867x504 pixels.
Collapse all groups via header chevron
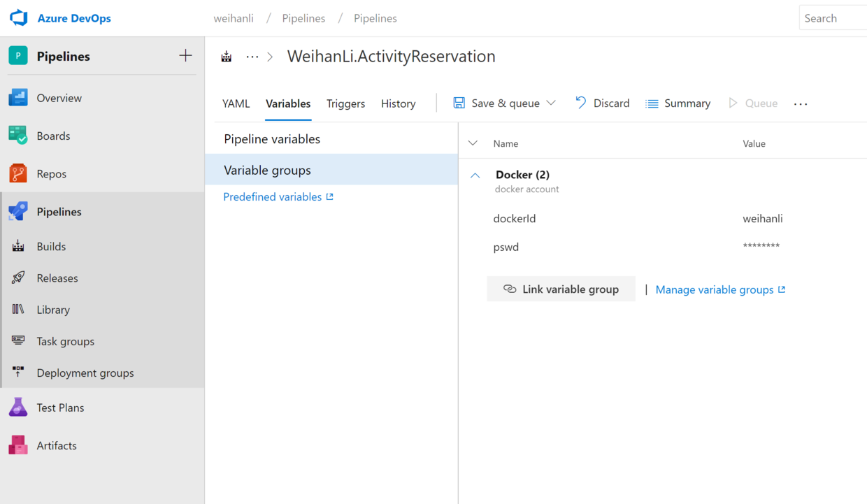tap(473, 143)
